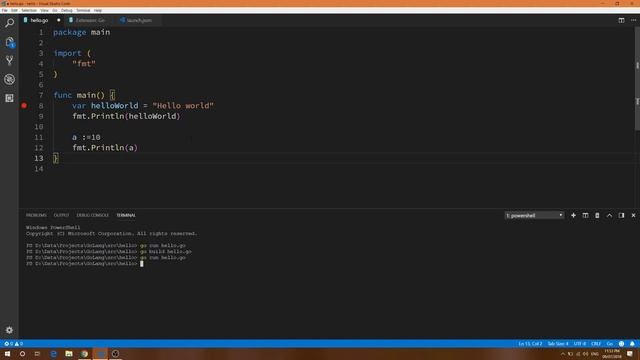The image size is (640, 360).
Task: Split the terminal panel
Action: click(585, 216)
